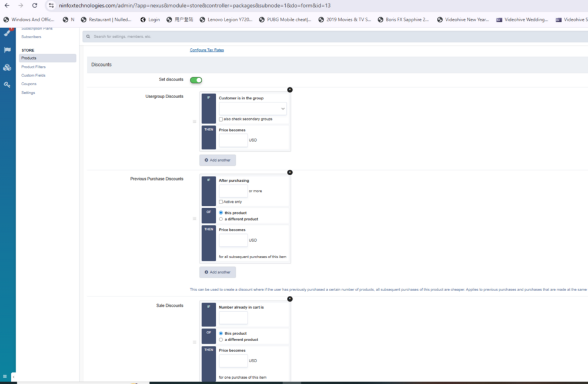Reload the page with the refresh icon
Screen dimensions: 588x384
coord(35,6)
